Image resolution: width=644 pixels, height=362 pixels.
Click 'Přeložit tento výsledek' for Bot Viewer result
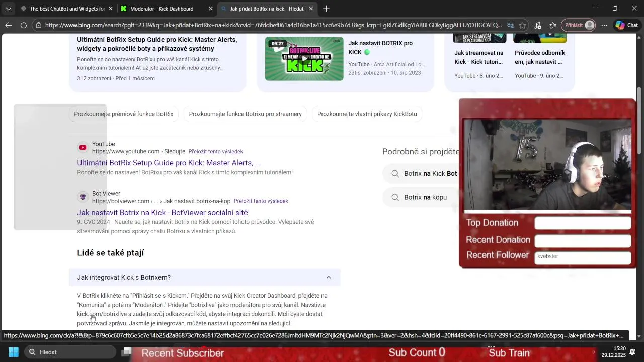tap(261, 201)
